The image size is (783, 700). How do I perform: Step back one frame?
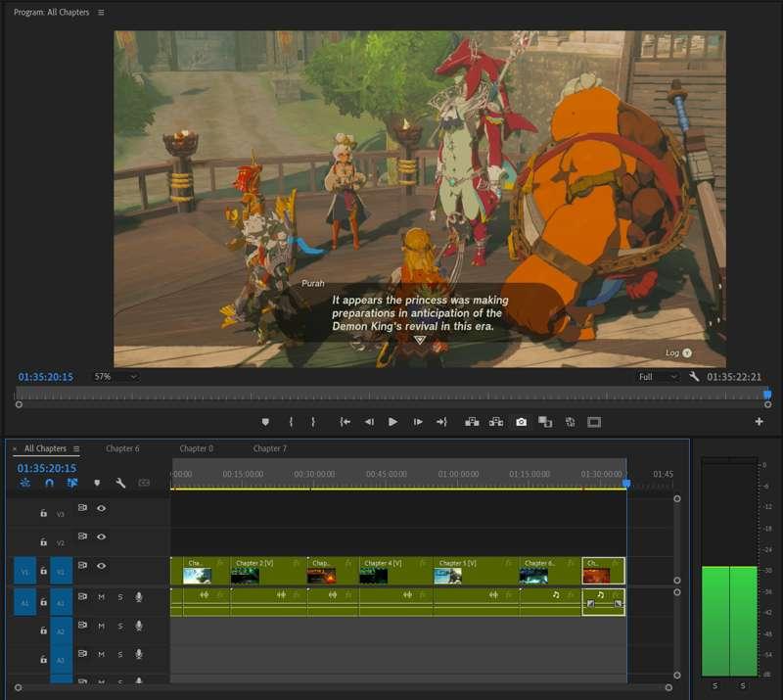click(369, 422)
